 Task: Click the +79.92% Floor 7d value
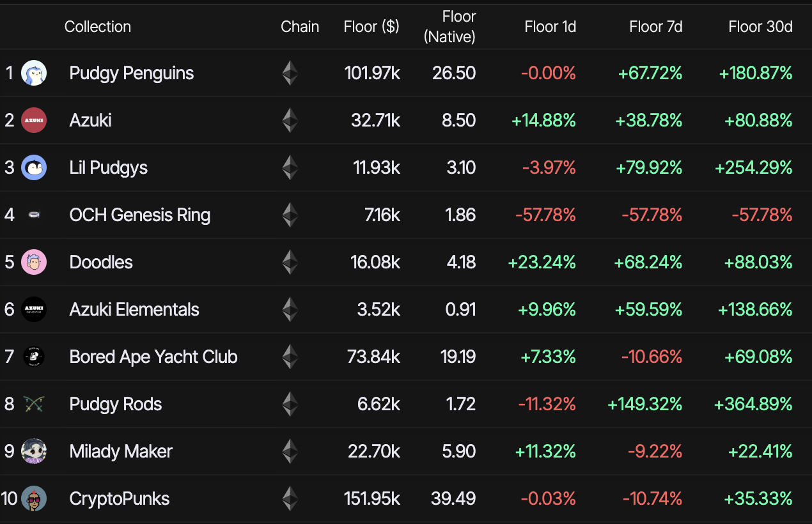click(649, 167)
